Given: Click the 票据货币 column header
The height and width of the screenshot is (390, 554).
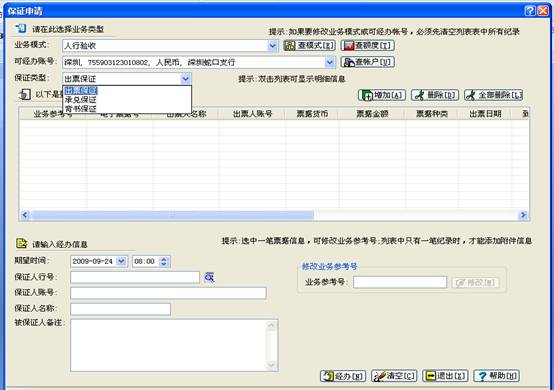Looking at the screenshot, I should tap(312, 114).
